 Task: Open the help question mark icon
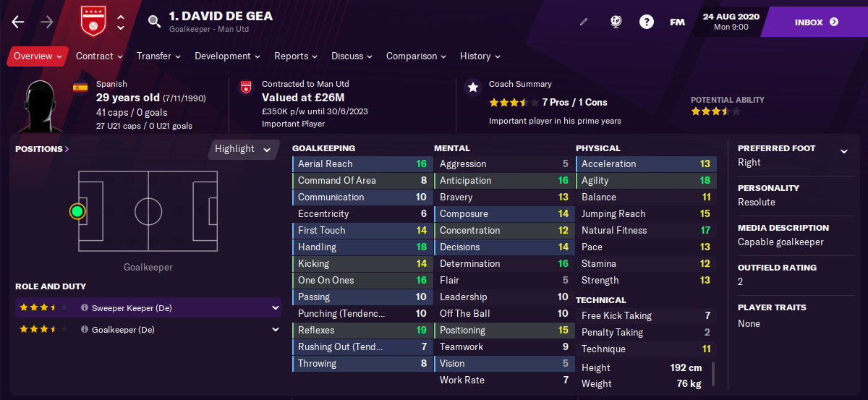[x=647, y=22]
